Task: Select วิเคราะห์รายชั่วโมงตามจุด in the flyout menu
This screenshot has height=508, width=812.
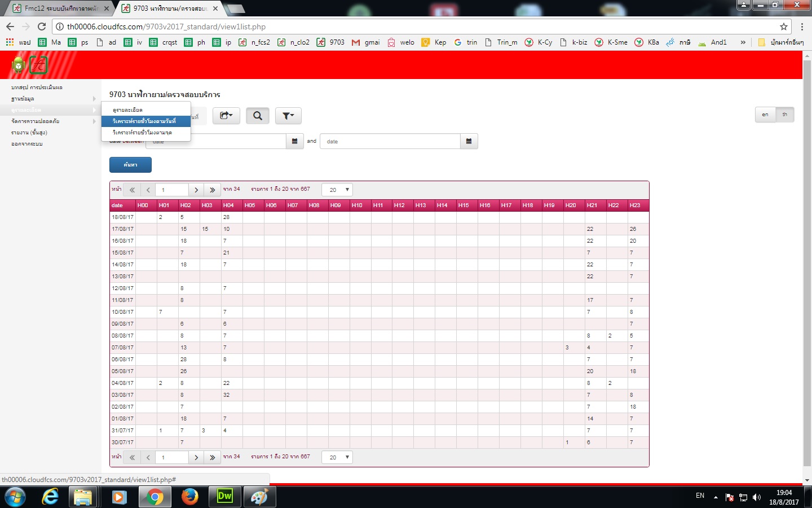Action: coord(146,133)
